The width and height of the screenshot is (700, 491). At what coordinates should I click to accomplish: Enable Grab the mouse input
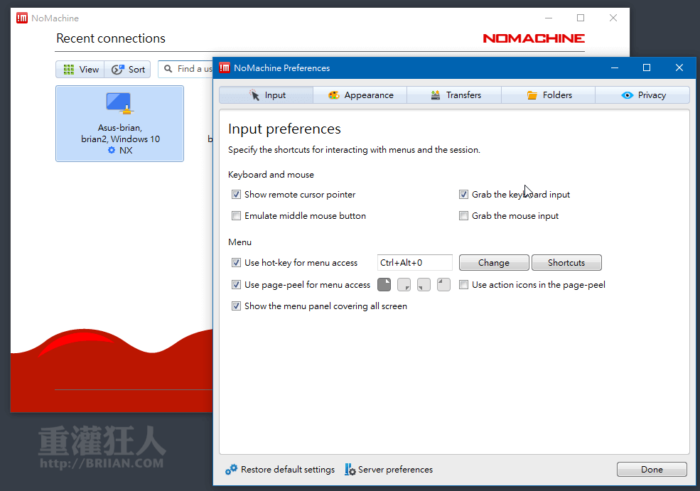tap(464, 216)
